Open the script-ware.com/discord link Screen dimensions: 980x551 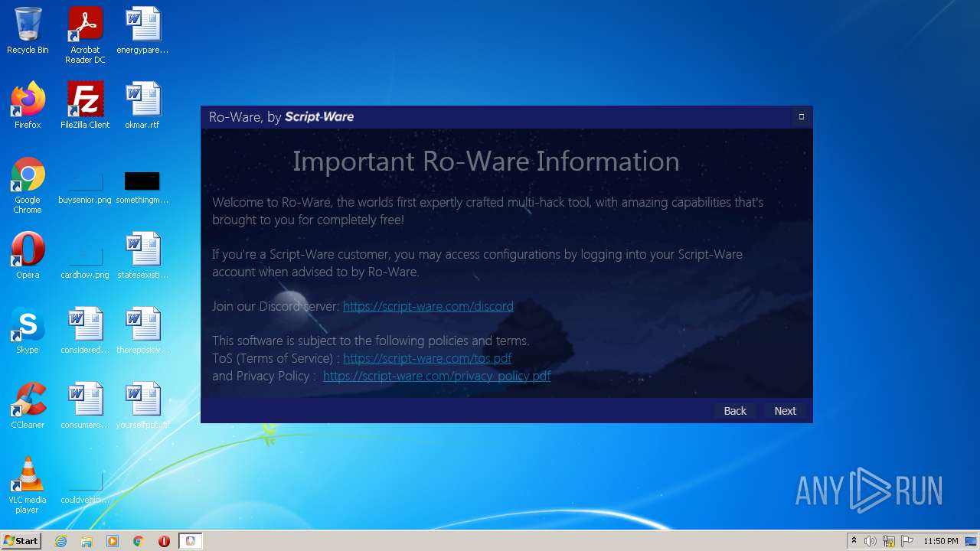428,306
